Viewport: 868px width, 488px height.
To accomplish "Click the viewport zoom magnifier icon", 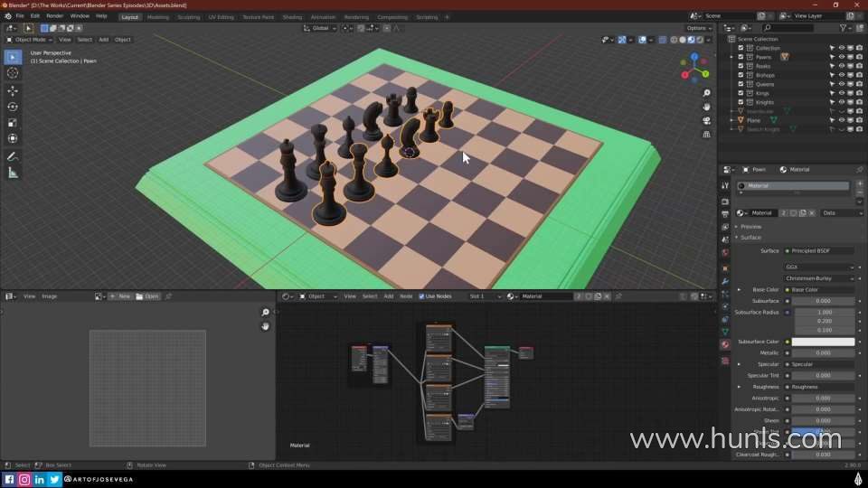I will pos(707,93).
